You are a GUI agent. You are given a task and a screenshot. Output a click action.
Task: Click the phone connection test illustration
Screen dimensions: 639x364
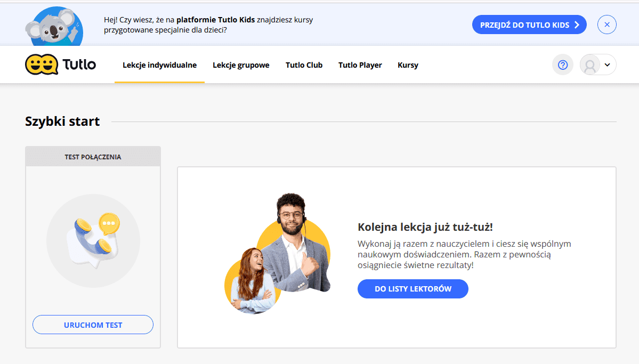tap(93, 241)
